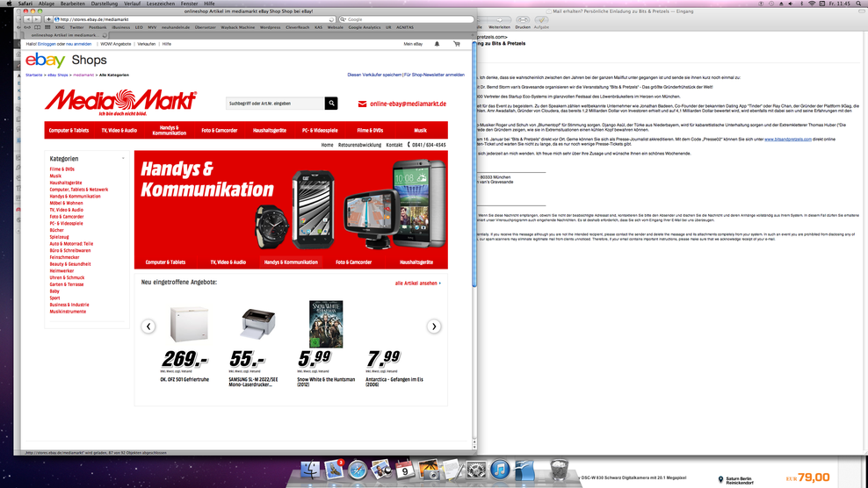Image resolution: width=868 pixels, height=488 pixels.
Task: Click the Weiterleiten arrow in Mail window
Action: click(499, 20)
